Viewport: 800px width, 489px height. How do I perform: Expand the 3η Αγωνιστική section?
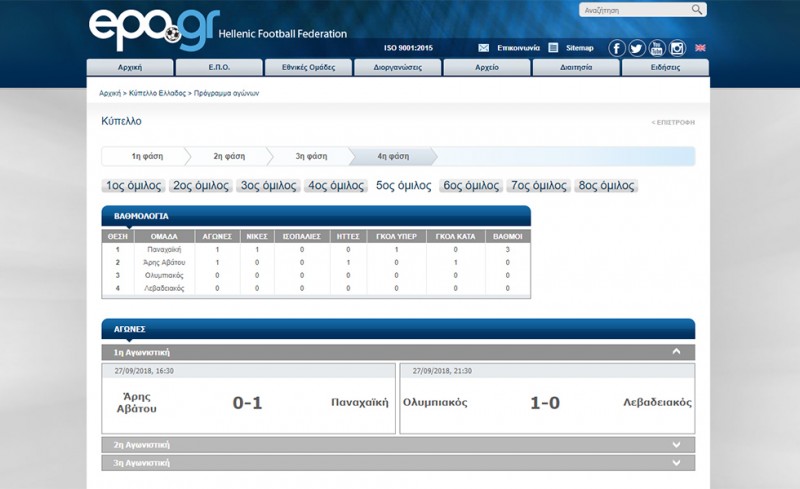(677, 463)
